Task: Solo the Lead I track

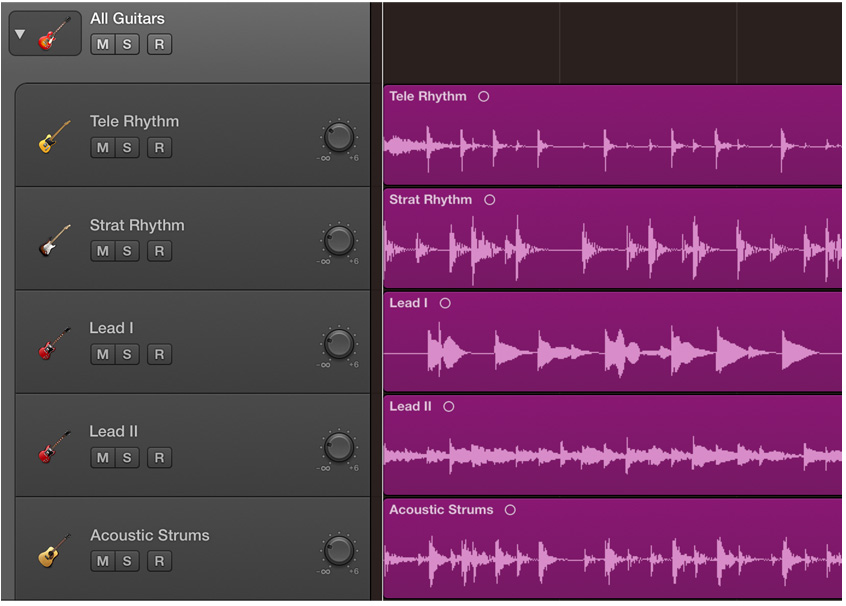Action: tap(127, 354)
